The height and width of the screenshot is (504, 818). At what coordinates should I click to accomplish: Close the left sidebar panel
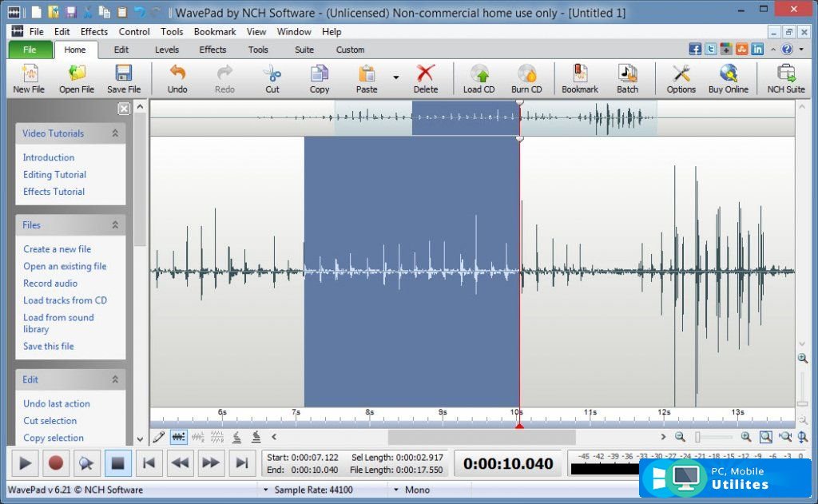click(124, 108)
